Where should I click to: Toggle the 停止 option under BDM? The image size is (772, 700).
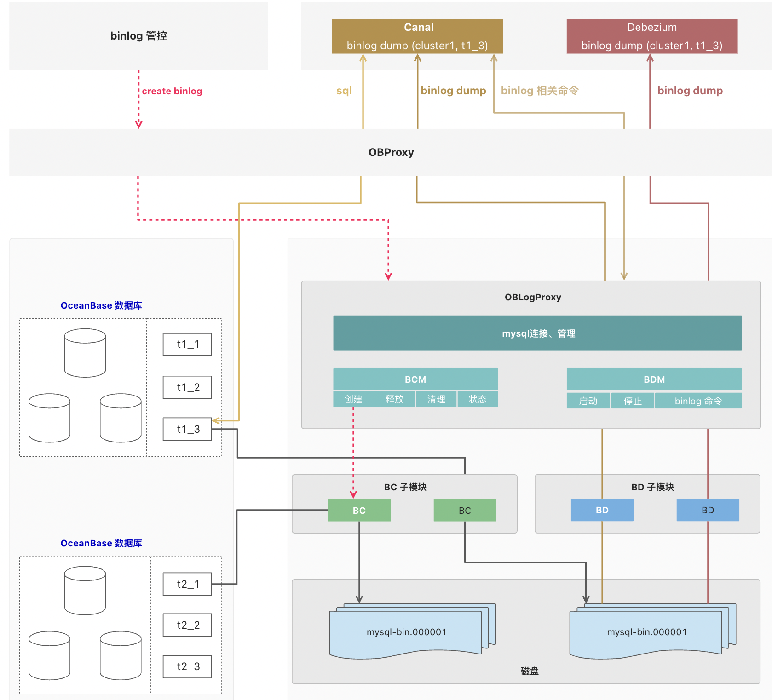(632, 401)
